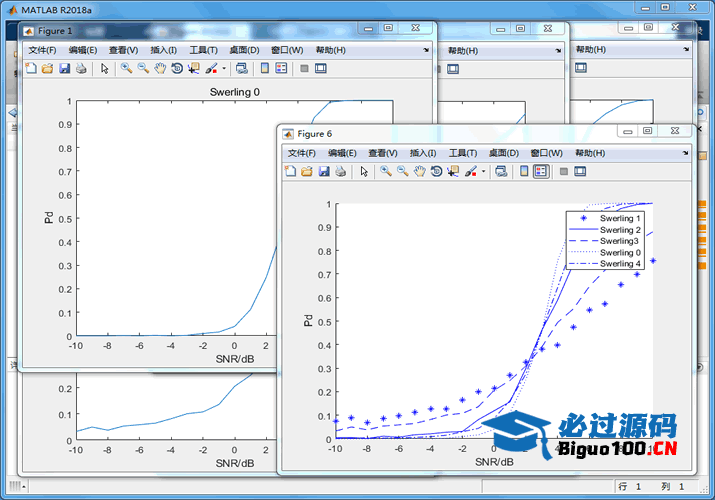
Task: Open 工具(T) menu in Figure 1
Action: click(203, 50)
